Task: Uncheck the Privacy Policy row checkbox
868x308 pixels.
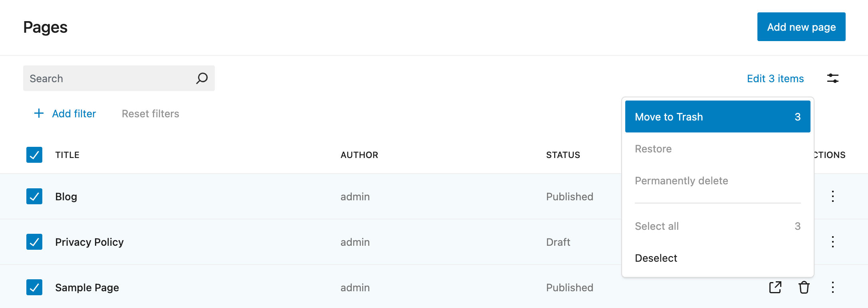Action: 34,242
